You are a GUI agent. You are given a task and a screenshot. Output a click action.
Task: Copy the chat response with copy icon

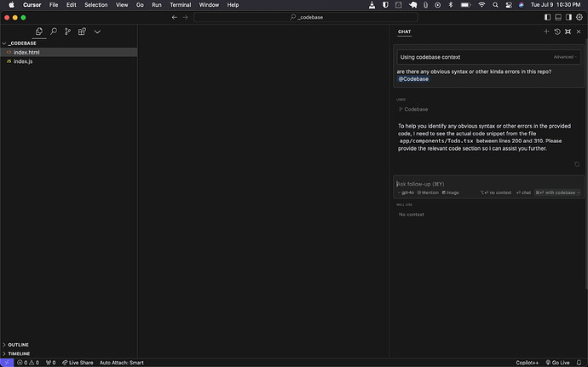point(577,164)
